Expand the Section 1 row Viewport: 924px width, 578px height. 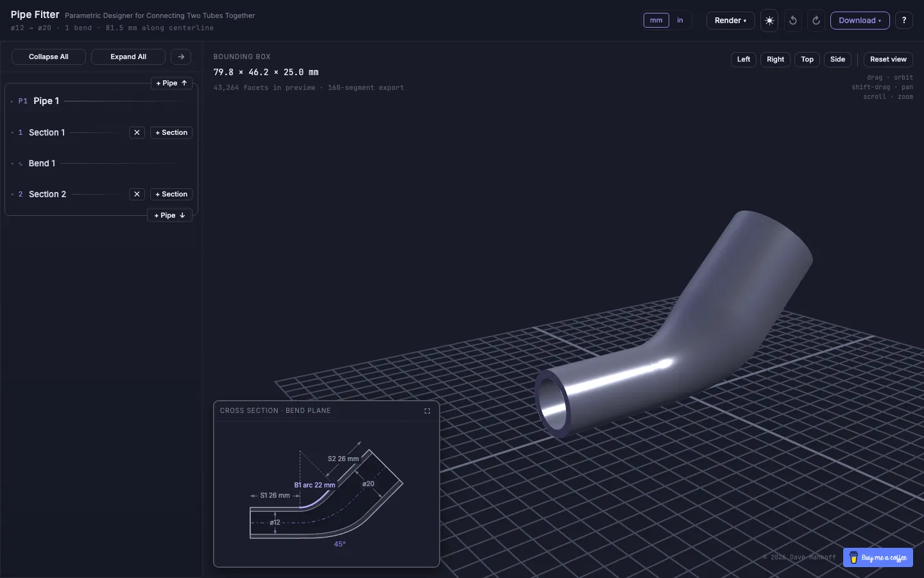(x=67, y=132)
